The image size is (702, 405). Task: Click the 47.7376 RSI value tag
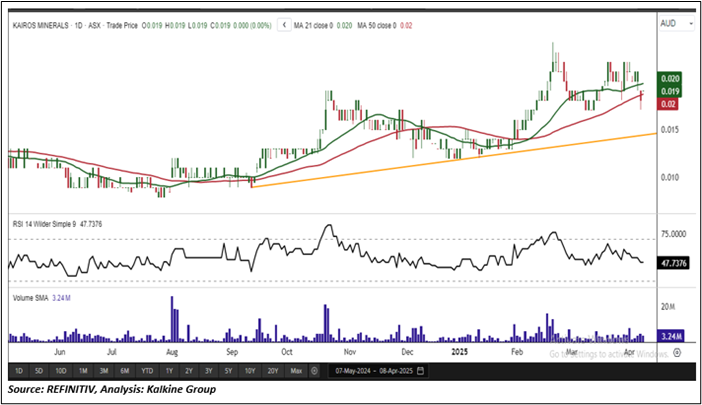click(673, 263)
